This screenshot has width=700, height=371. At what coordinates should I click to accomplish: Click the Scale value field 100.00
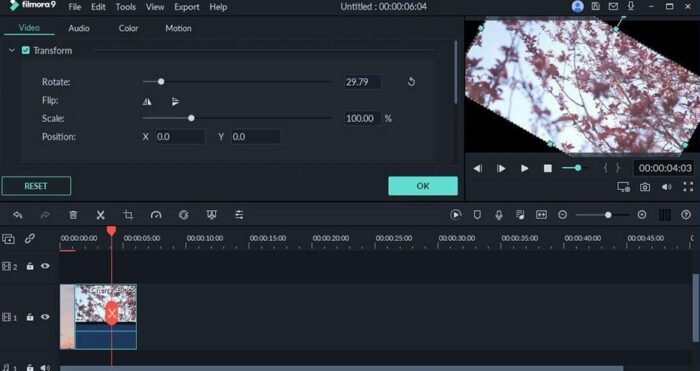point(362,119)
